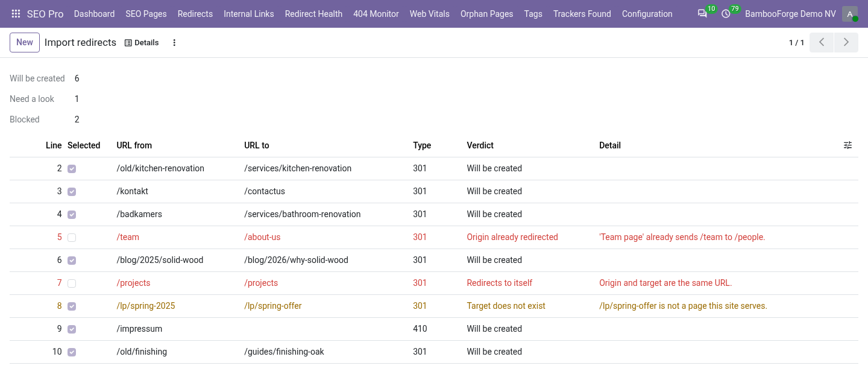Viewport: 868px width, 383px height.
Task: Click the /impressum URL from cell
Action: [x=139, y=329]
